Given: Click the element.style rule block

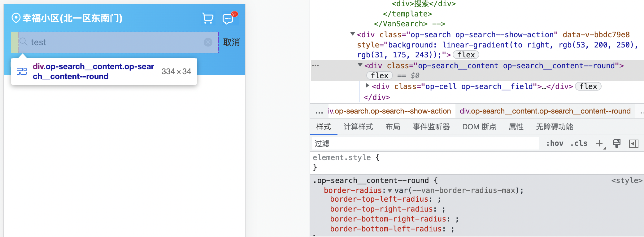Looking at the screenshot, I should [x=477, y=162].
